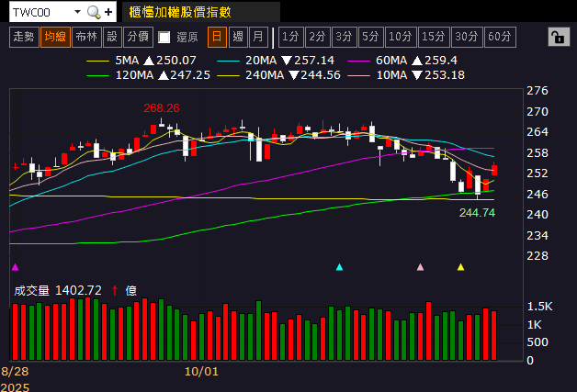Click the 8/28 date axis label
The image size is (577, 392).
click(15, 372)
